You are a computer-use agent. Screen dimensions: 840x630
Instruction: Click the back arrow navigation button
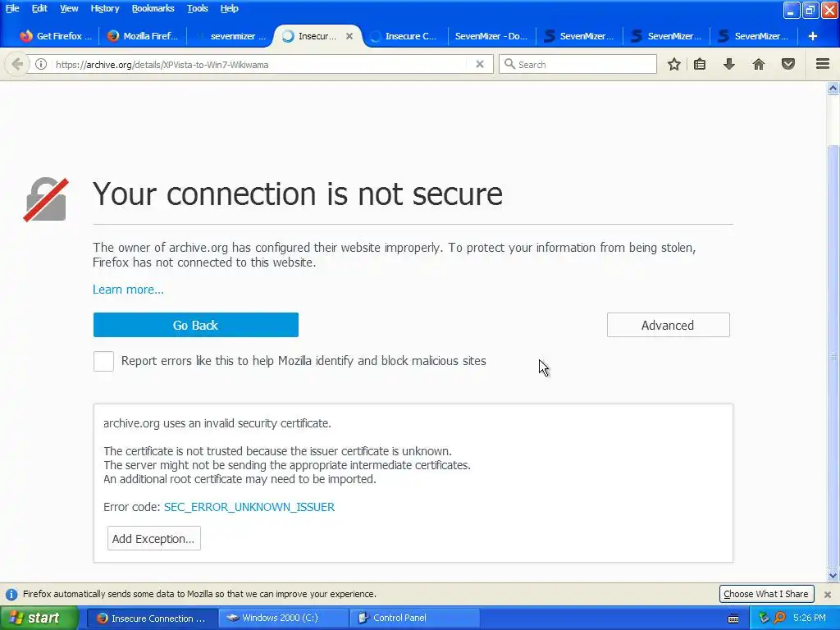pos(17,64)
